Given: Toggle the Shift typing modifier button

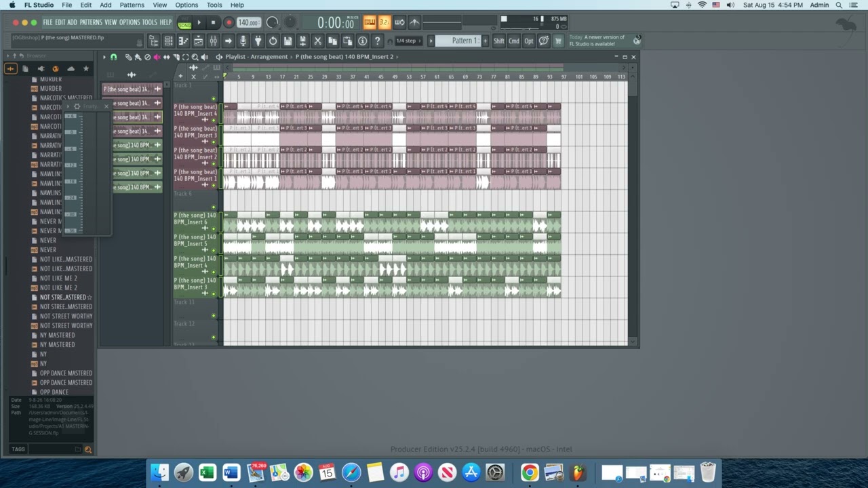Looking at the screenshot, I should click(499, 41).
